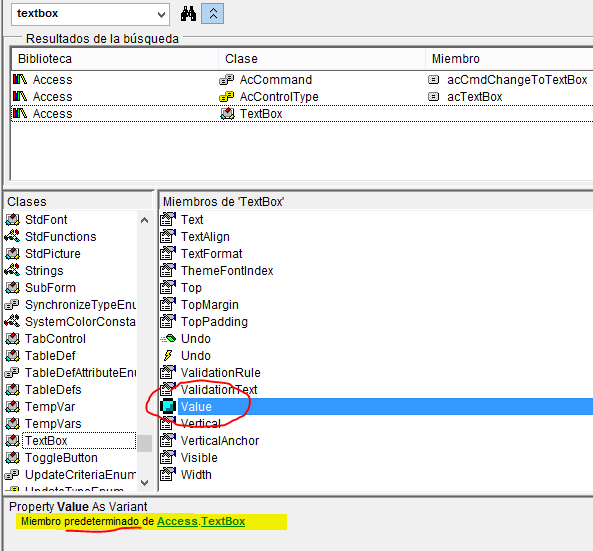
Task: Select the AcControlType class result
Action: point(279,97)
